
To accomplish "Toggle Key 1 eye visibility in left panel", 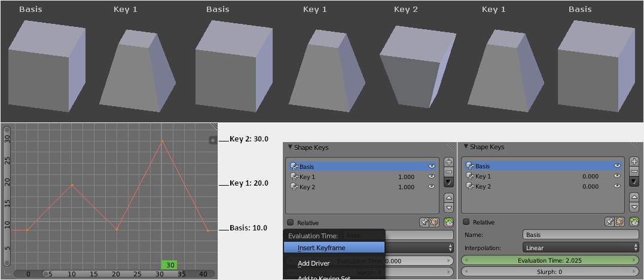I will 432,177.
